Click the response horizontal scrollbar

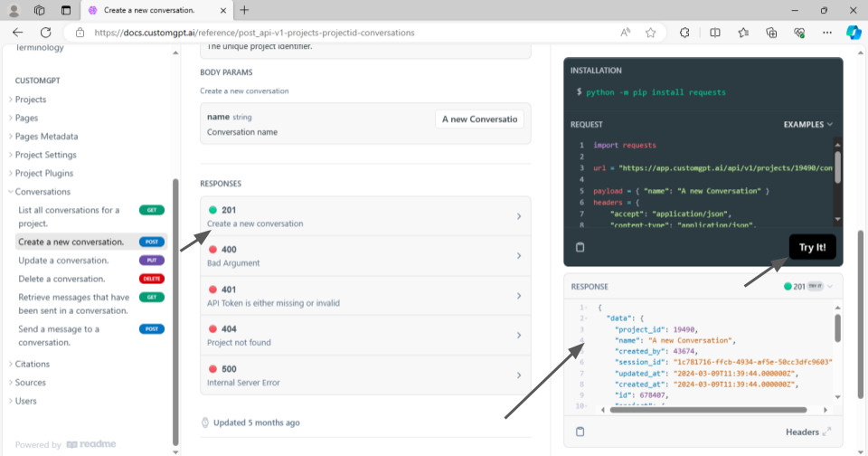[x=708, y=410]
